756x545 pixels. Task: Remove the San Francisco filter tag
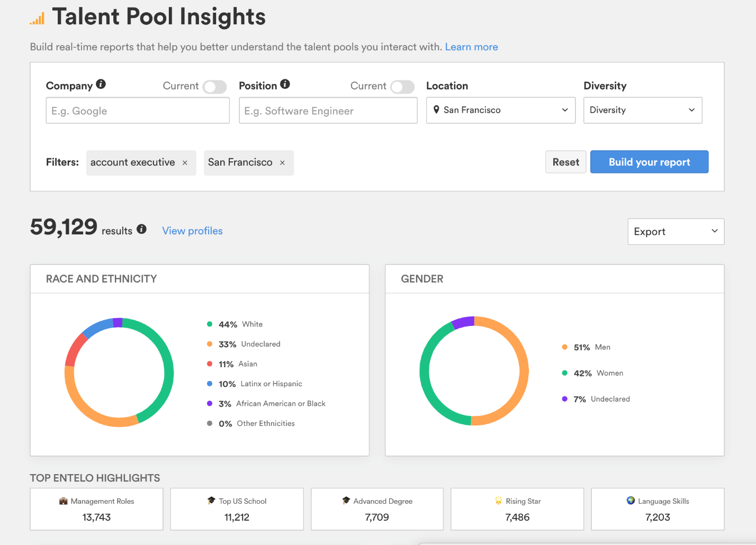point(282,163)
